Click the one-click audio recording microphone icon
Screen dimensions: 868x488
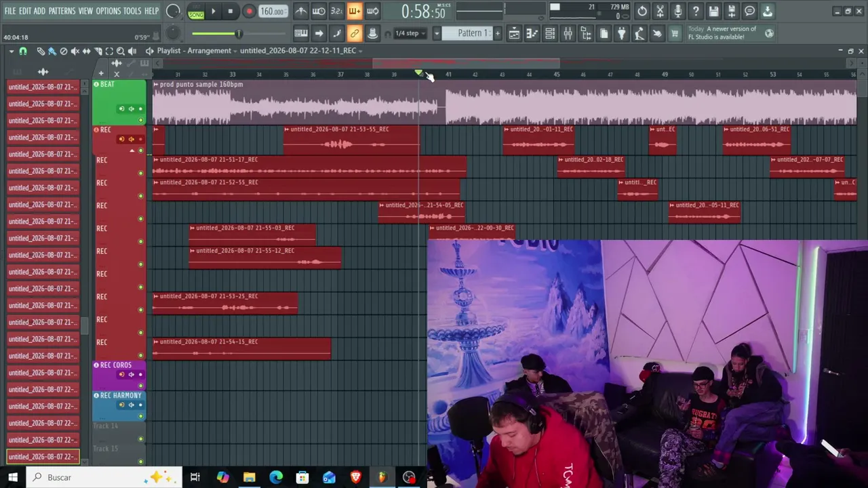coord(677,12)
